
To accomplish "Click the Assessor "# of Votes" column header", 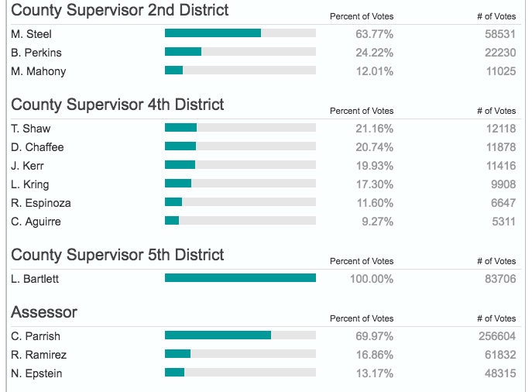I will click(x=496, y=318).
